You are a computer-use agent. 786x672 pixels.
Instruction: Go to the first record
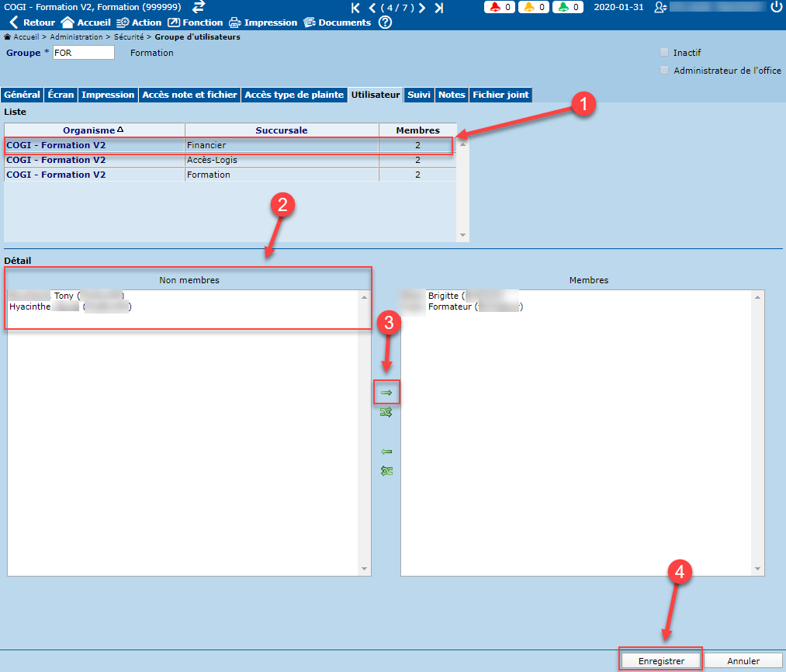pos(355,8)
